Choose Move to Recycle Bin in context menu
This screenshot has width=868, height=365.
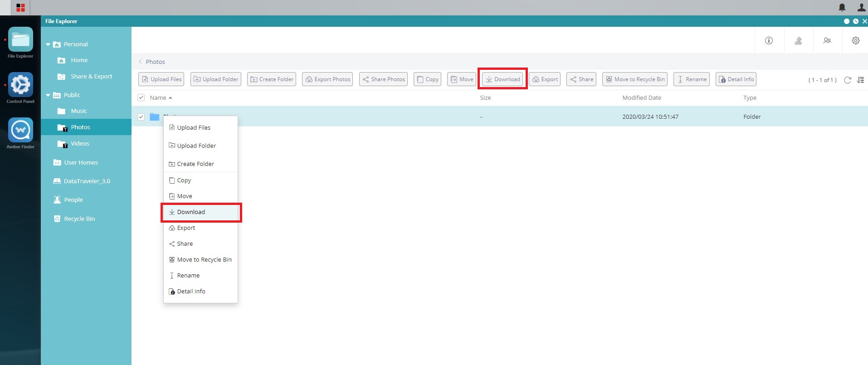coord(200,259)
